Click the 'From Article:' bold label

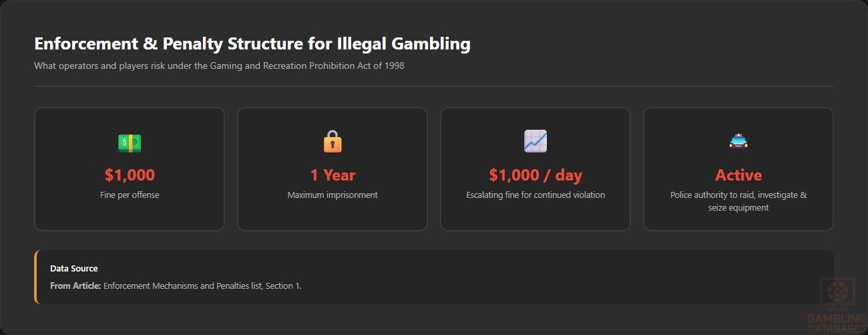tap(75, 286)
